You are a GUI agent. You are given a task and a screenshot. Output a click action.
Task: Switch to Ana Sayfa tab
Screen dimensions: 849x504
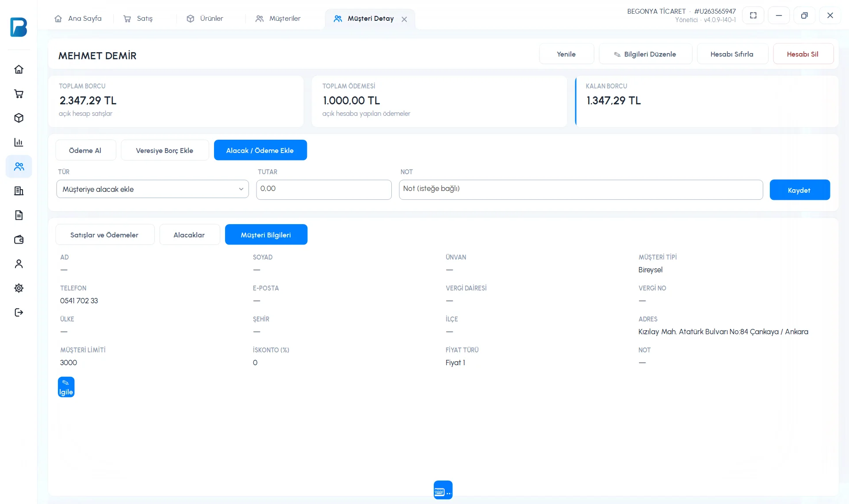pyautogui.click(x=78, y=19)
